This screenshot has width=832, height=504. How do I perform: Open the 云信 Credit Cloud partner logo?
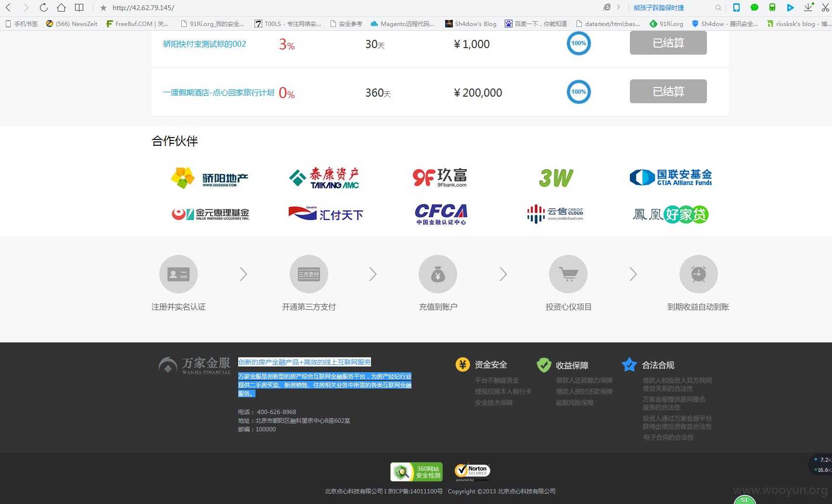(x=555, y=214)
